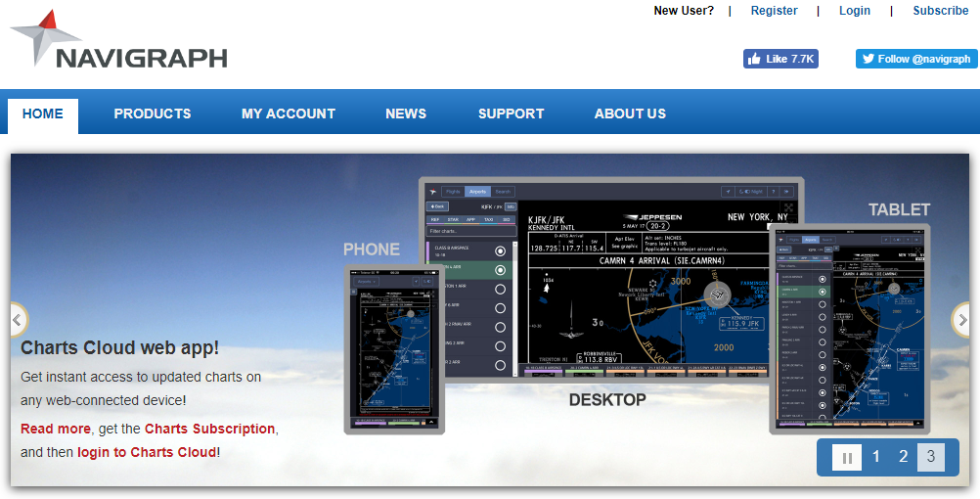Click the Login link

855,11
